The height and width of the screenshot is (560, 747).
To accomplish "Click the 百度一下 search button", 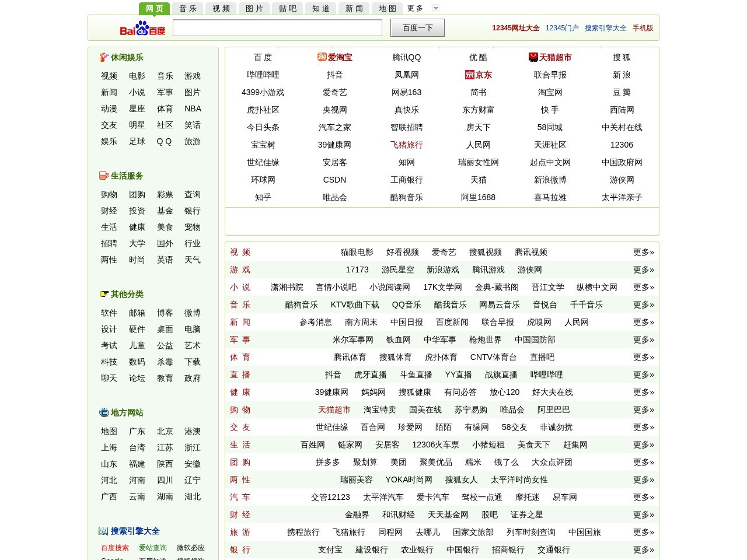I will [417, 27].
